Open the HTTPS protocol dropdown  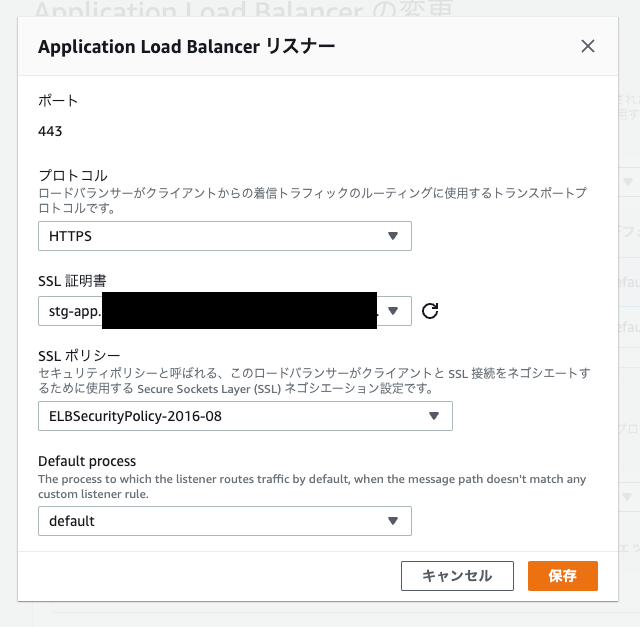pos(225,236)
